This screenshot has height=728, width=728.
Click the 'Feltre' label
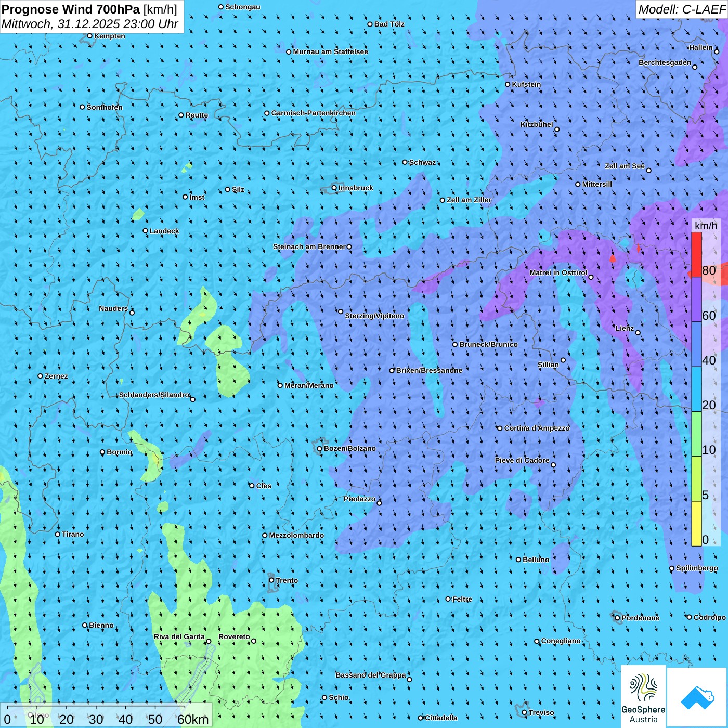462,599
